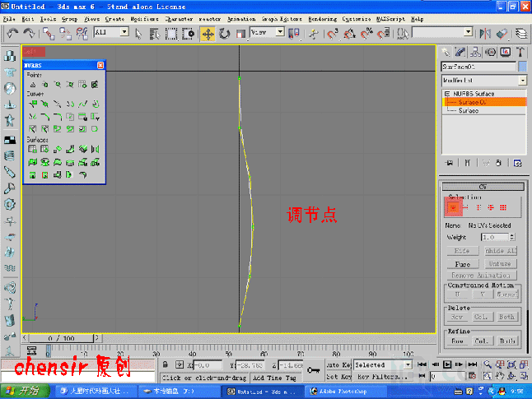Image resolution: width=532 pixels, height=399 pixels.
Task: Click the Pan hand viewport tool
Action: coord(499,376)
